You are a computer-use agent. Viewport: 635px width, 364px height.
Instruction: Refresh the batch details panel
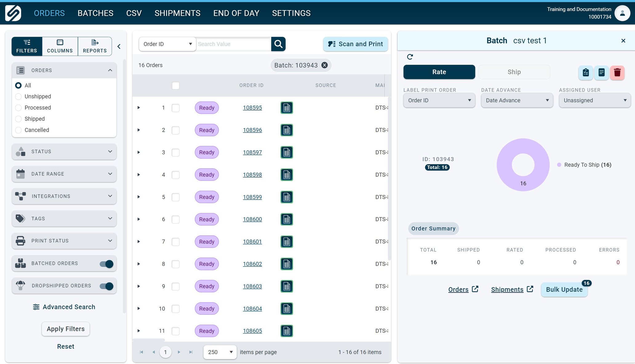coord(410,57)
